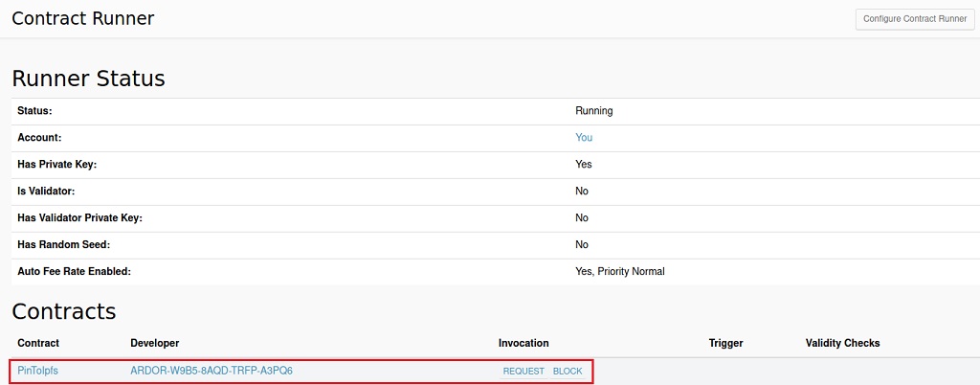
Task: Click the Trigger column header
Action: pos(725,343)
